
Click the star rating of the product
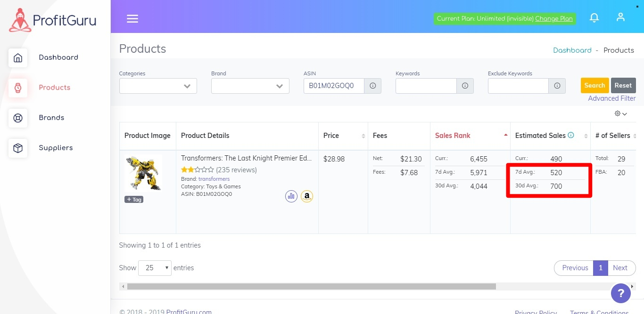tap(198, 169)
